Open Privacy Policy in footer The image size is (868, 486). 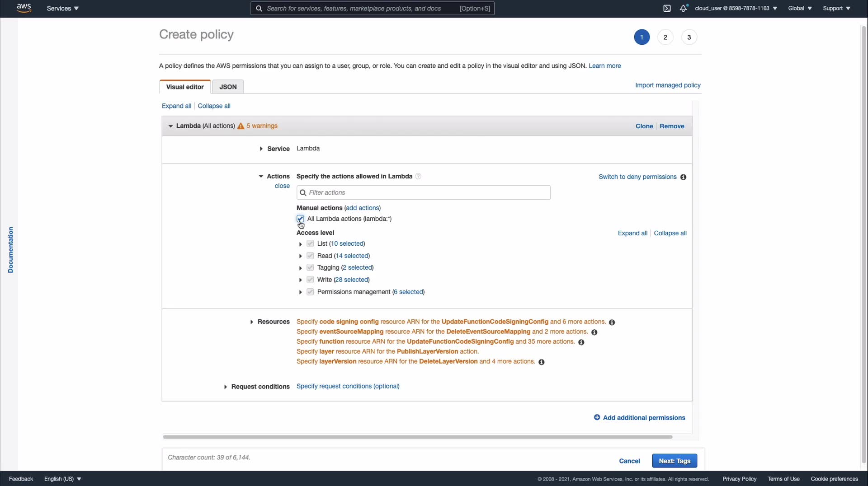pyautogui.click(x=739, y=479)
